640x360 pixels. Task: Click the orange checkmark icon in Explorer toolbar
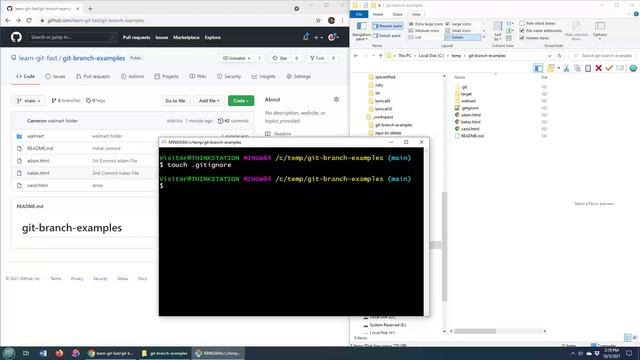tap(609, 68)
